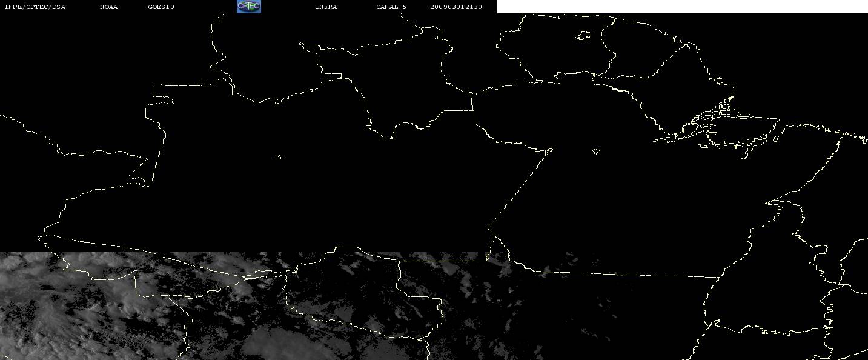Viewport: 868px width, 360px height.
Task: Click the CPTEC logo in the header
Action: point(248,6)
